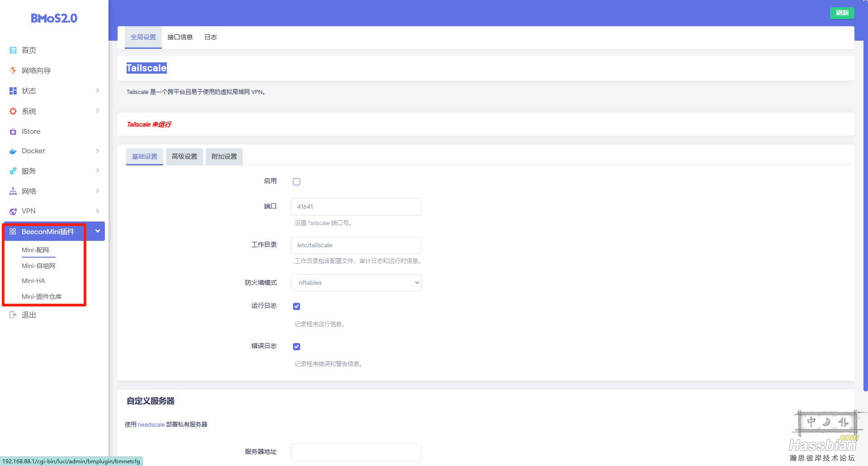Switch to the 接口信息 tab
This screenshot has height=466, width=868.
[180, 37]
